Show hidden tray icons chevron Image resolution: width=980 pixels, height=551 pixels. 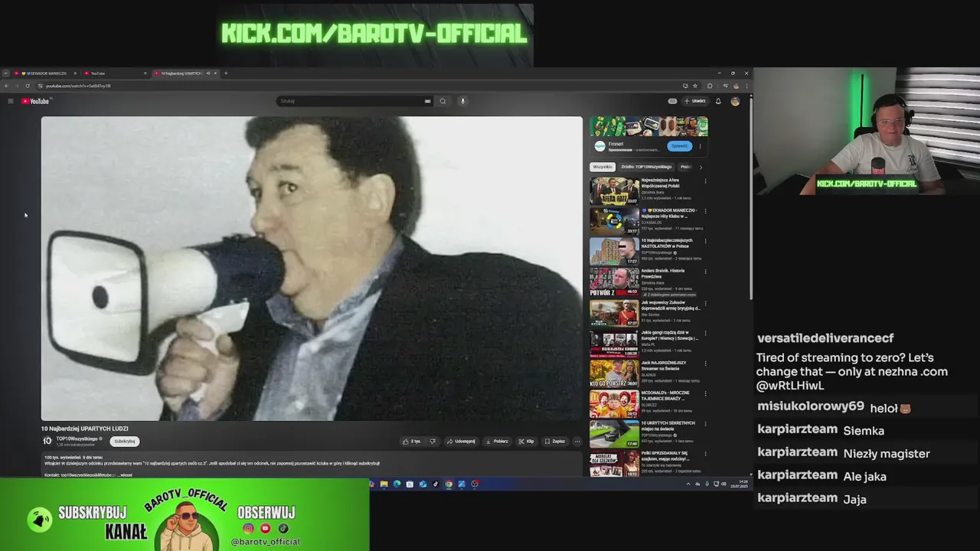pyautogui.click(x=688, y=484)
